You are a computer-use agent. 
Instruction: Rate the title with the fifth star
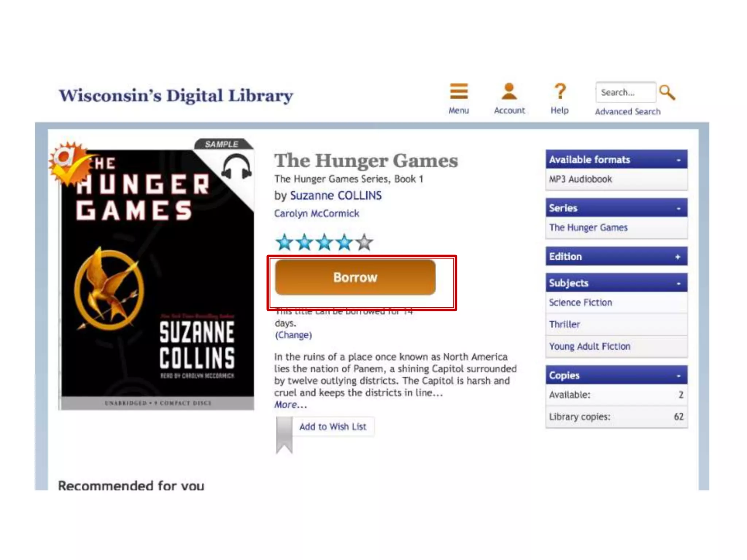[x=364, y=242]
